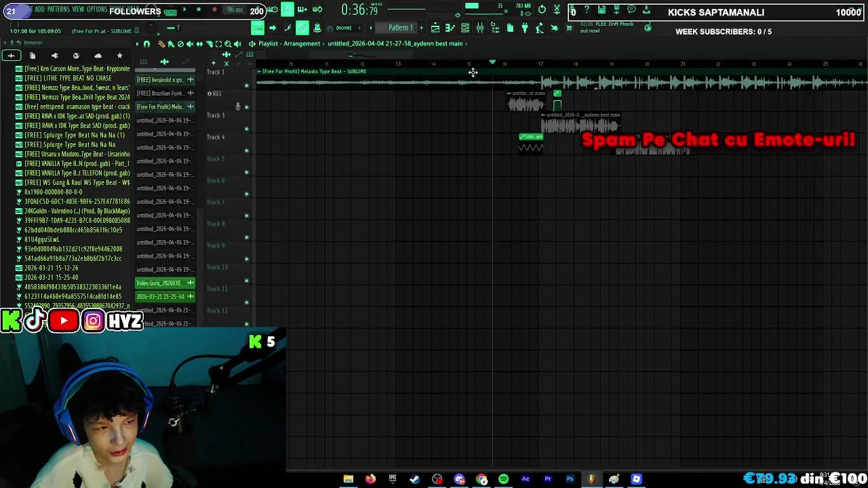The width and height of the screenshot is (868, 488).
Task: Select the Mute tool in playlist toolbar
Action: click(190, 44)
